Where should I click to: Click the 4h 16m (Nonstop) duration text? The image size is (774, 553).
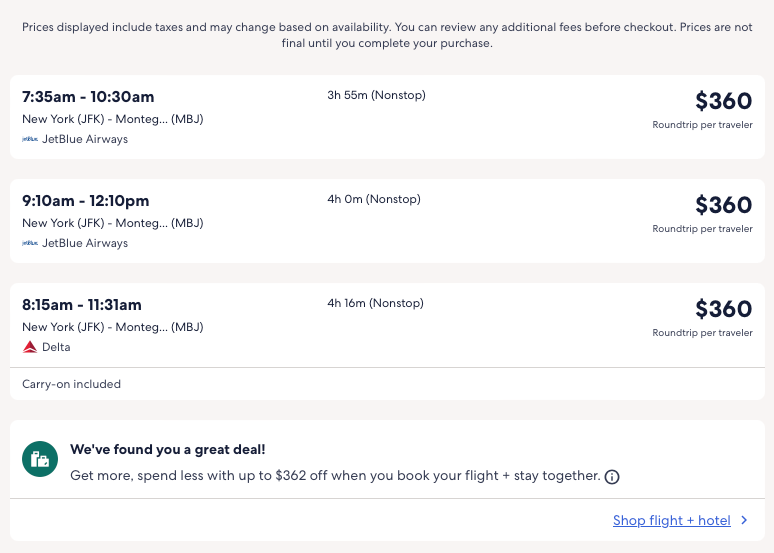coord(375,303)
